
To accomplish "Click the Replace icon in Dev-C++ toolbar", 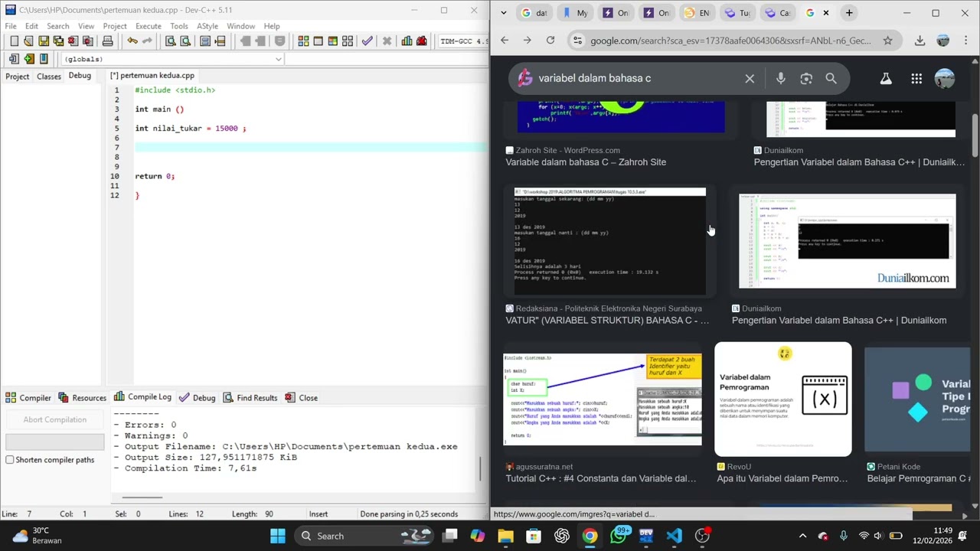I will (185, 41).
